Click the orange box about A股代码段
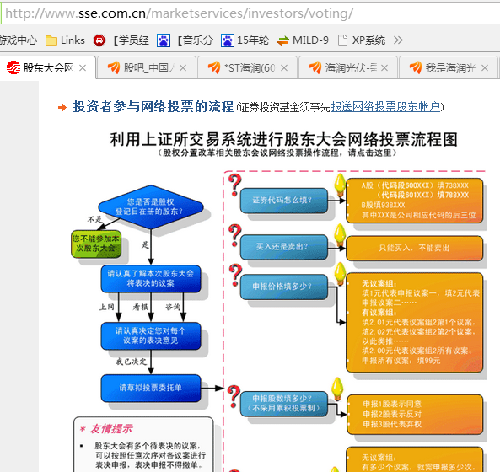 coord(414,200)
